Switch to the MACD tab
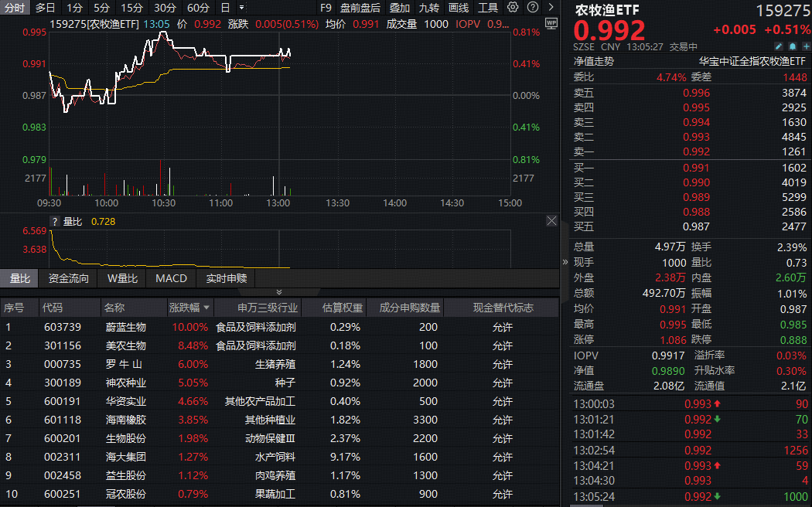812x507 pixels. click(170, 278)
